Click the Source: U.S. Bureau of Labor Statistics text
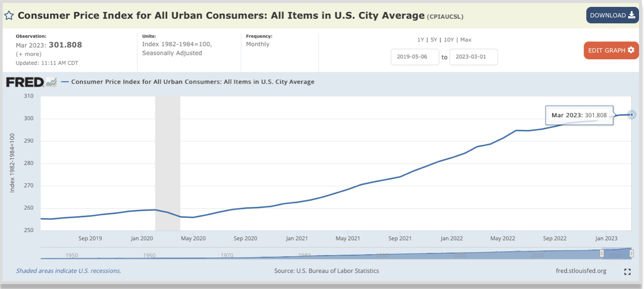Viewport: 644px width, 289px height. [326, 271]
